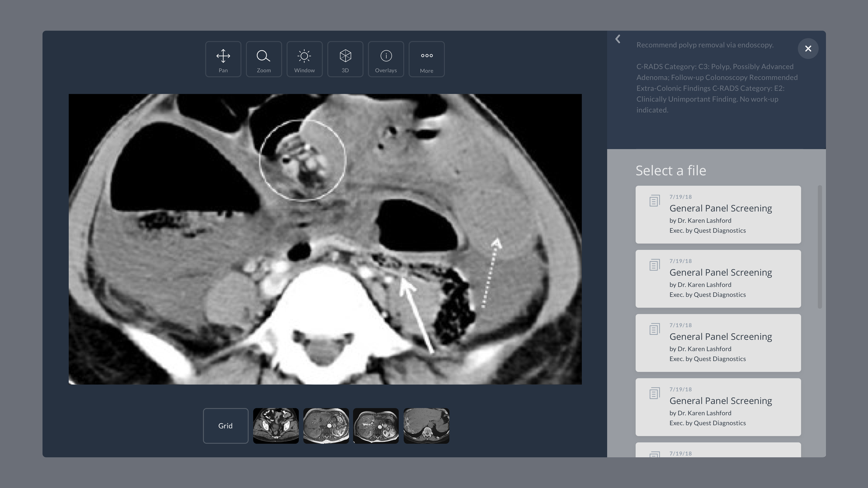The image size is (868, 488).
Task: Toggle the Overlays info tool
Action: pyautogui.click(x=386, y=59)
